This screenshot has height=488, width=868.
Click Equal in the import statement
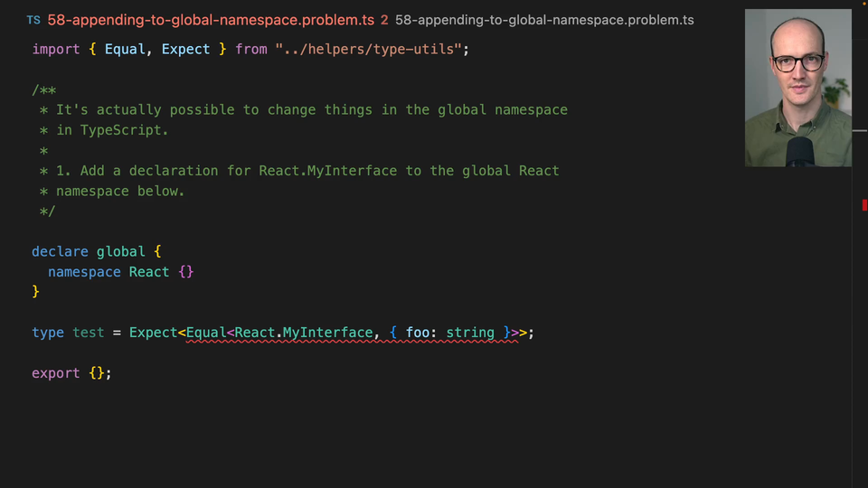125,49
